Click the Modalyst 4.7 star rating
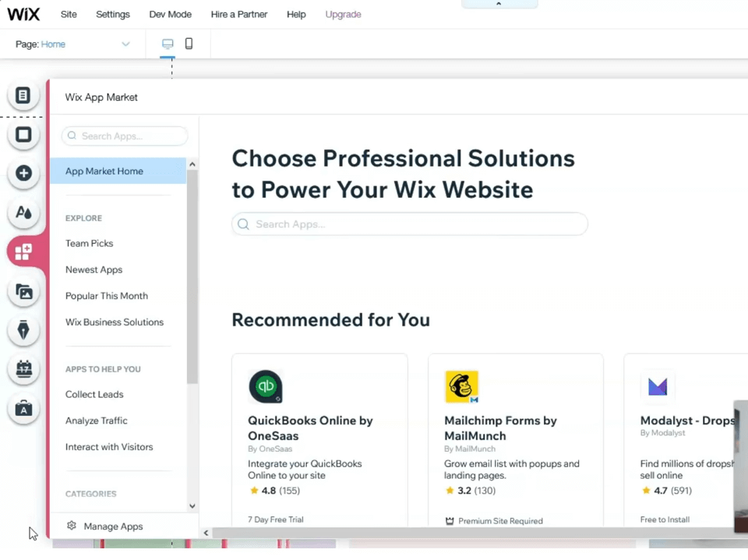The image size is (748, 560). click(x=666, y=491)
